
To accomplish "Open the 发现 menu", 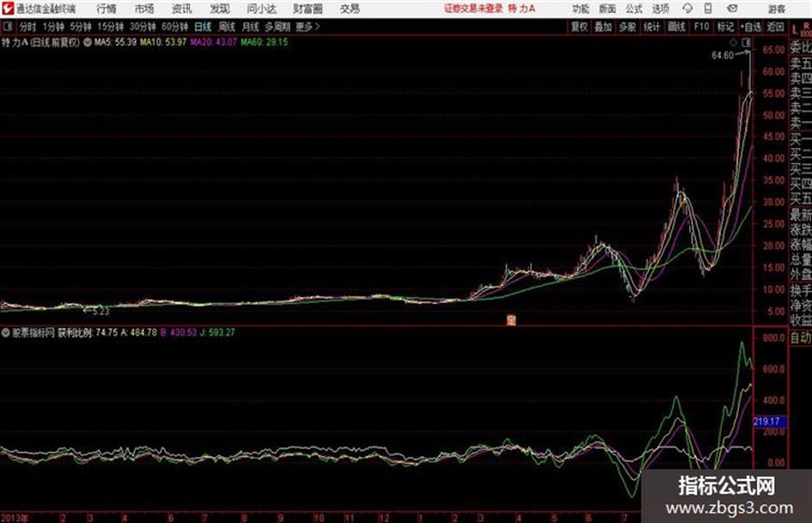I will pos(220,9).
